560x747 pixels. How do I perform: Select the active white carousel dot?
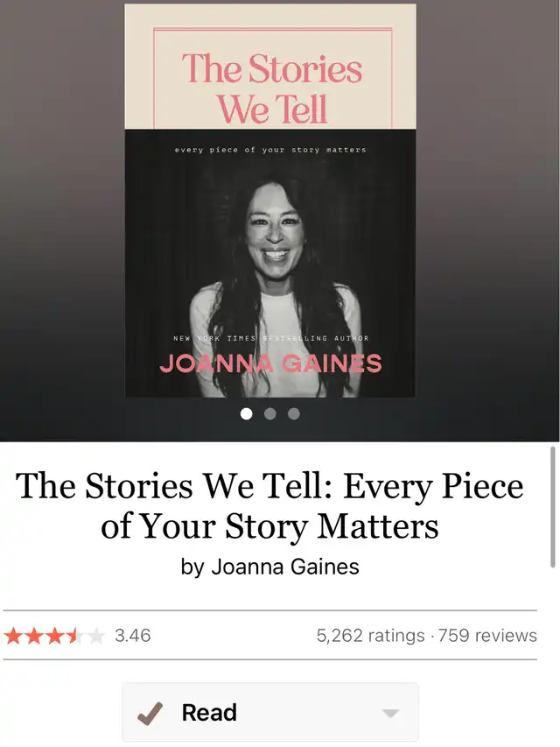[x=246, y=413]
